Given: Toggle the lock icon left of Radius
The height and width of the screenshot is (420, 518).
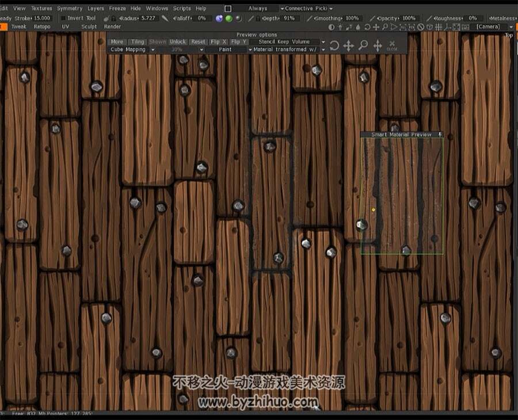Looking at the screenshot, I should click(x=113, y=19).
